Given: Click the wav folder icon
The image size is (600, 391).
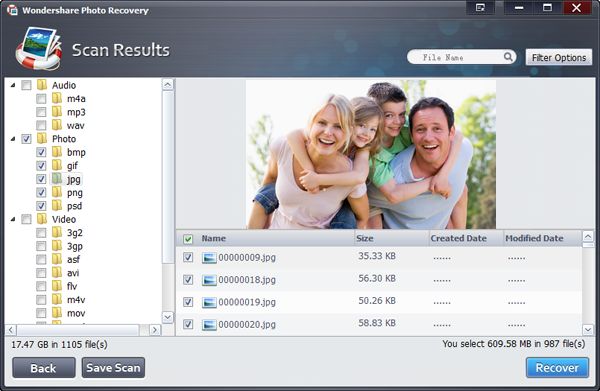Looking at the screenshot, I should click(x=57, y=125).
